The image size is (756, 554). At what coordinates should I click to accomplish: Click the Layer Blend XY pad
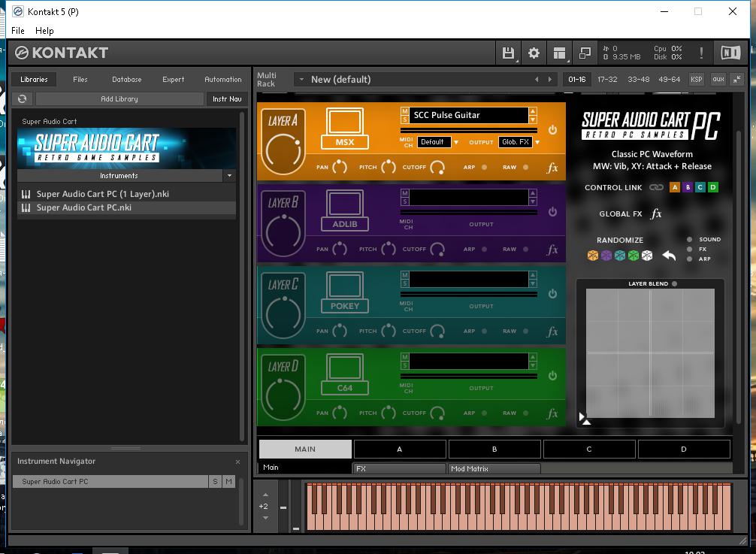(x=650, y=353)
